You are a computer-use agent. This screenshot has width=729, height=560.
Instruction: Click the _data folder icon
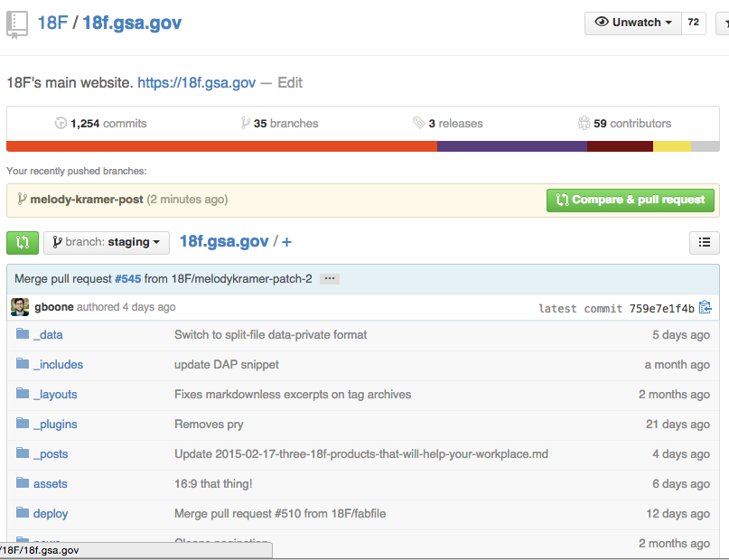(x=23, y=333)
